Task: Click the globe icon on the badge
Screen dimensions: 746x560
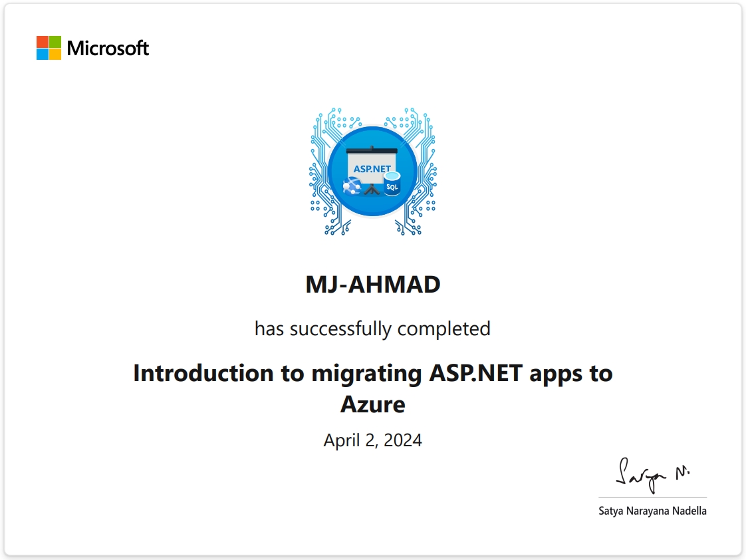Action: click(x=352, y=186)
